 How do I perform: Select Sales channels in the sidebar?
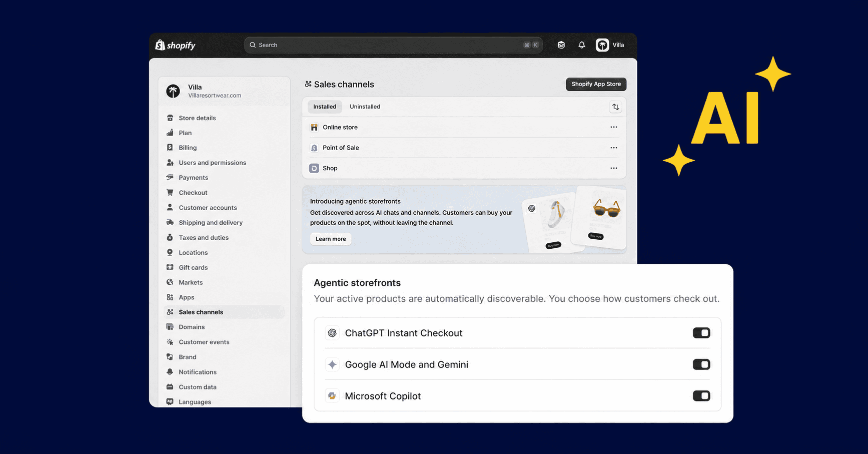(201, 312)
